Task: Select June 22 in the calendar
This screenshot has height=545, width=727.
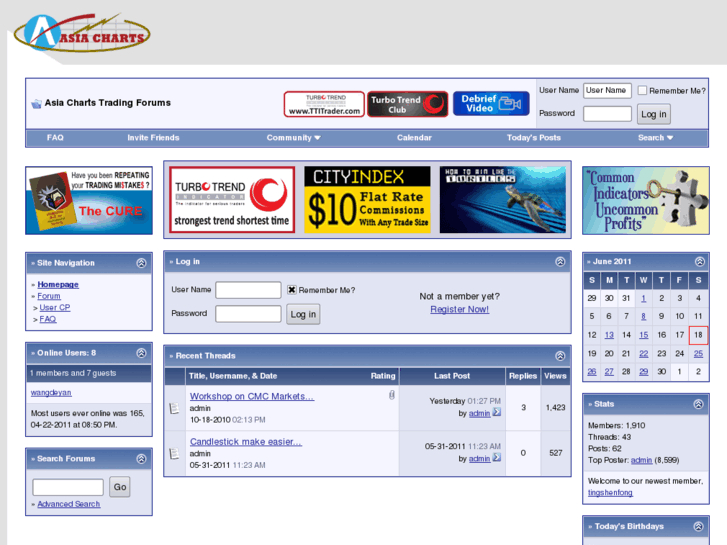Action: click(x=644, y=353)
